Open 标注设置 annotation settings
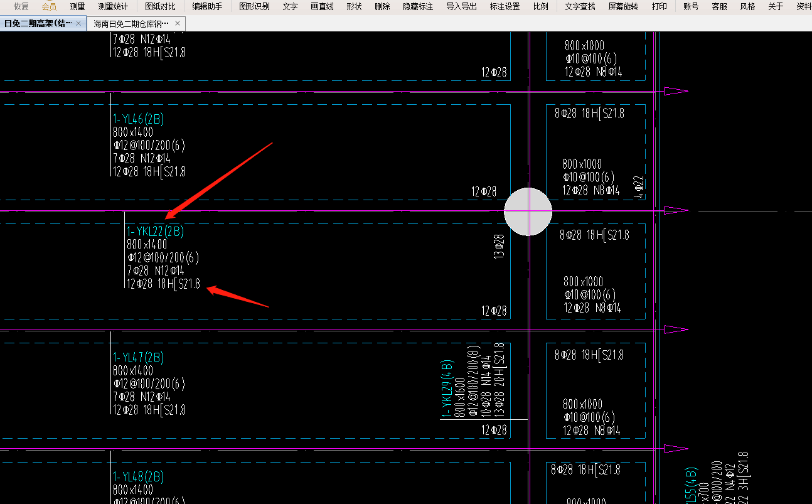Screen dimensions: 812x504 [505, 6]
